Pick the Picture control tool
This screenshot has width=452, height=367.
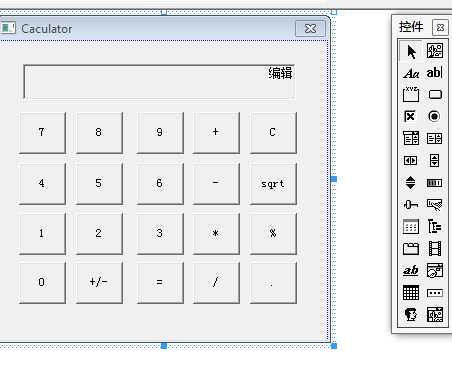pos(435,51)
